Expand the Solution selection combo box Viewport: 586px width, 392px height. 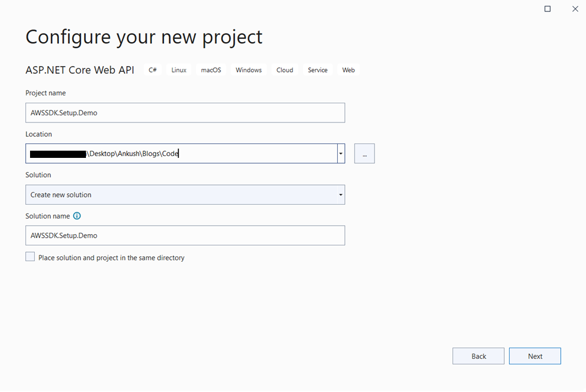coord(340,194)
